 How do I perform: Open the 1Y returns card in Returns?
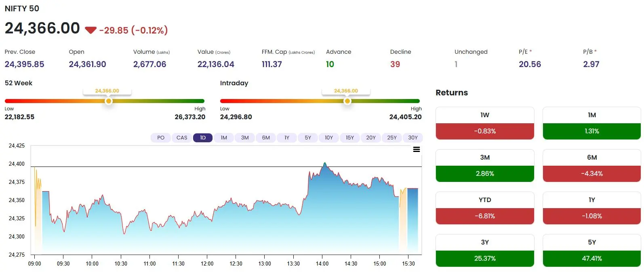(x=592, y=208)
